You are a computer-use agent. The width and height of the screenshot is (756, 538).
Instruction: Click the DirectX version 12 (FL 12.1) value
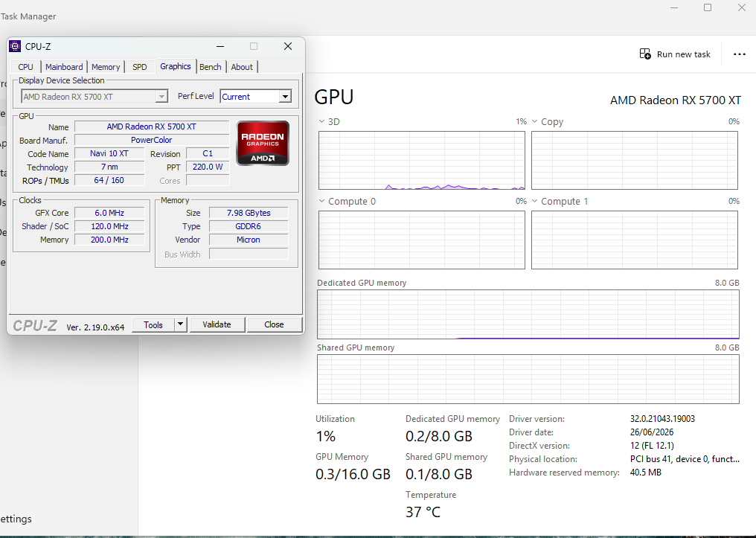point(652,446)
